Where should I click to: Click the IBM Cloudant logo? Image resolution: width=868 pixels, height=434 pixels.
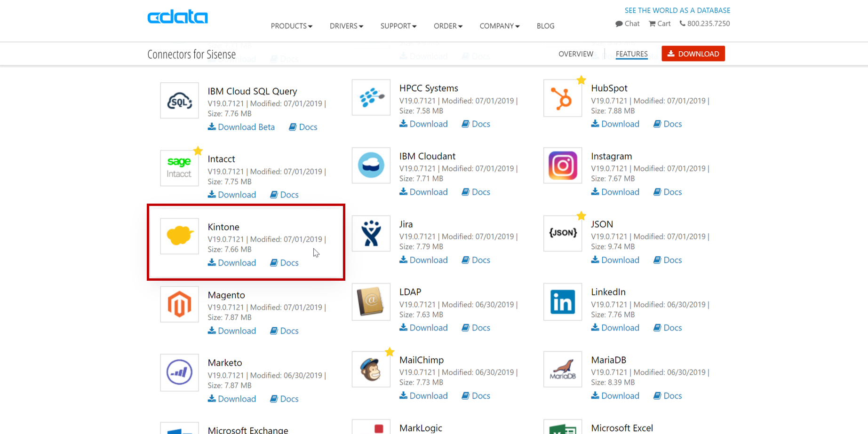pos(371,166)
